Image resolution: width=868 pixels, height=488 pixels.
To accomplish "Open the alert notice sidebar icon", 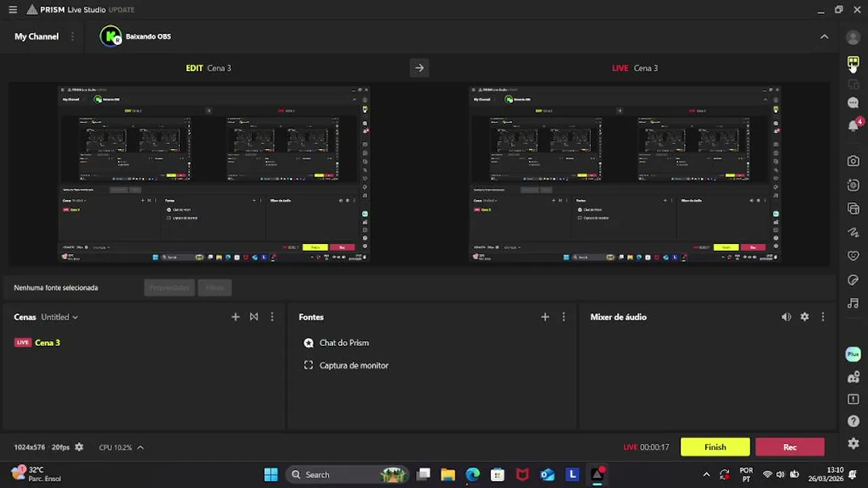I will pos(853,399).
